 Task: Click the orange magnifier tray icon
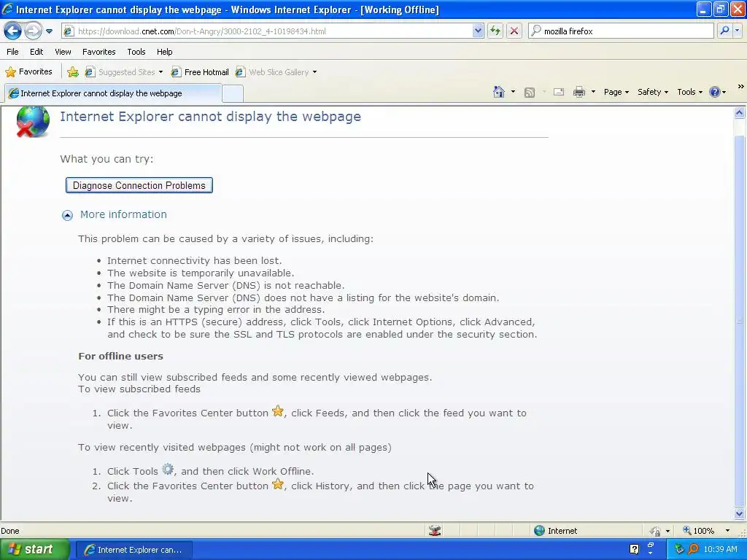693,550
